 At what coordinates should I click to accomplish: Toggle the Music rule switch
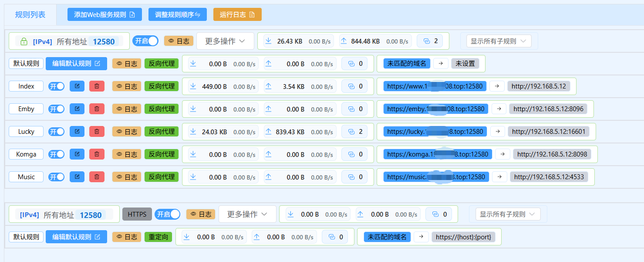(57, 177)
